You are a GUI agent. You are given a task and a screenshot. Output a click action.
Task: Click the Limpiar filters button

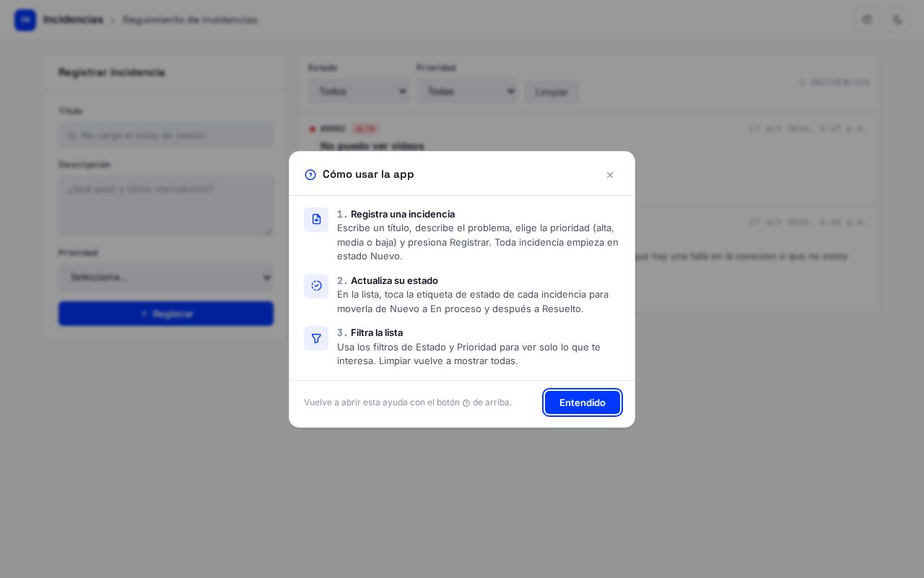[552, 92]
